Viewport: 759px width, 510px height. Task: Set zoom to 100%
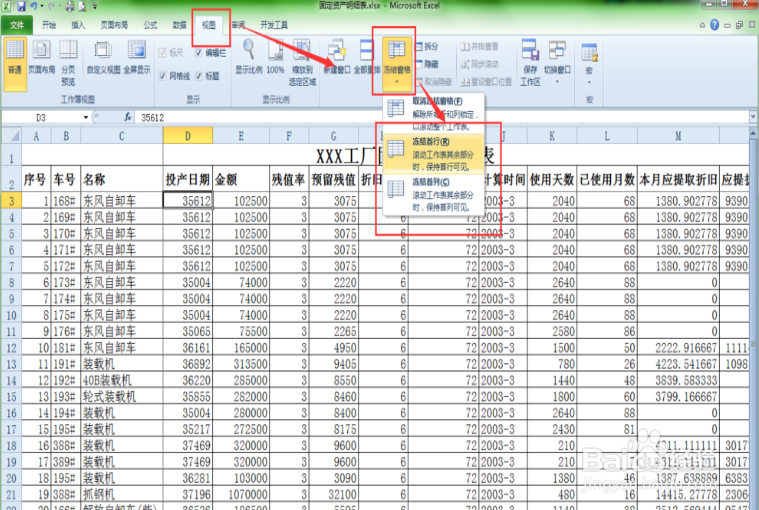coord(275,58)
